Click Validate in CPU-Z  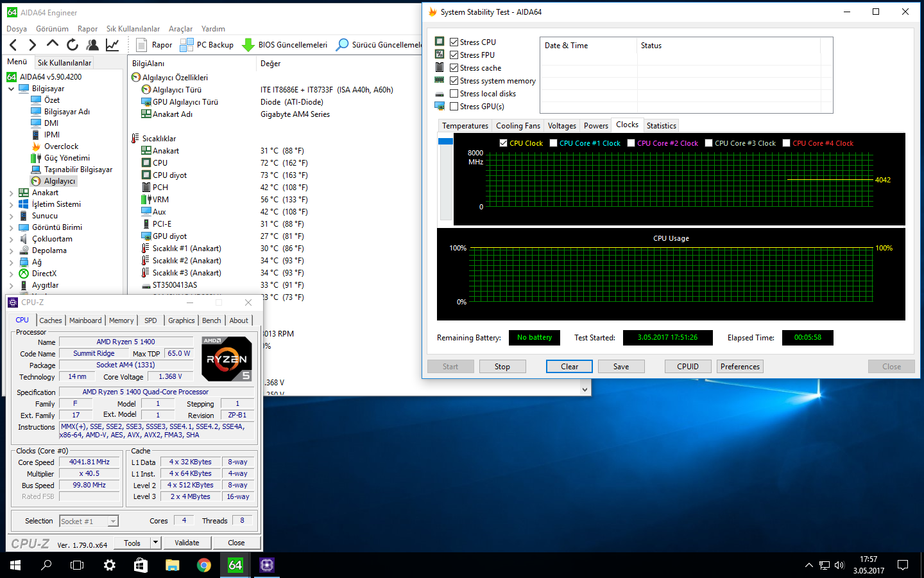tap(187, 543)
